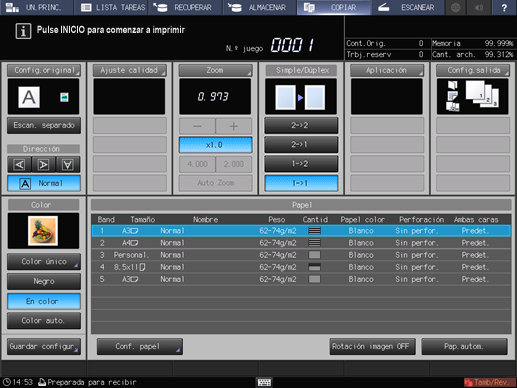Click the Color panel header
This screenshot has height=388, width=517.
pos(43,205)
